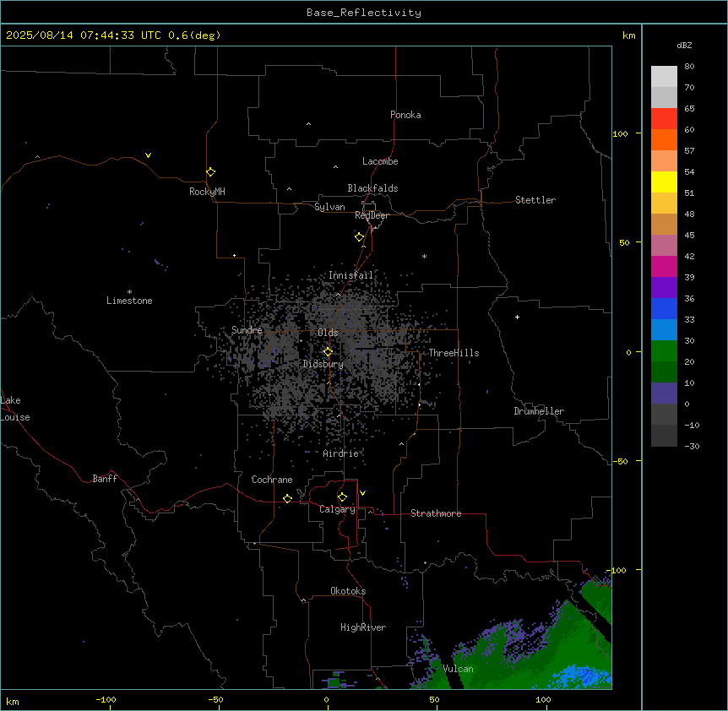Click the Didsbury town label

323,364
